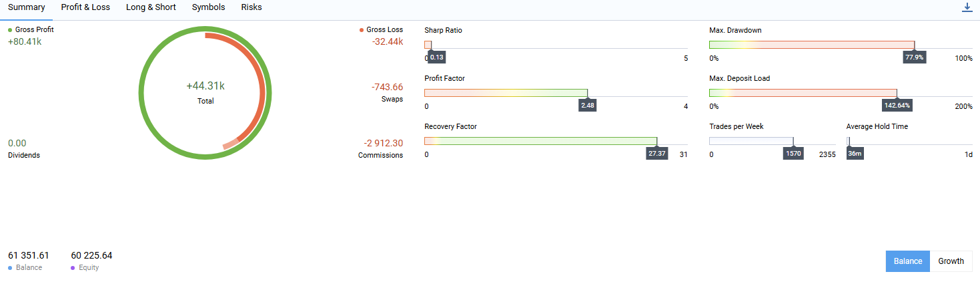Click the Sharp Ratio 0.13 marker
The width and height of the screenshot is (980, 284).
pos(437,57)
